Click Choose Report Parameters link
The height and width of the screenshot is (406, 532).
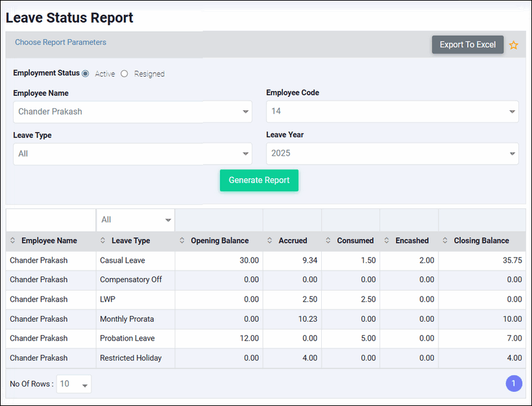pos(60,42)
